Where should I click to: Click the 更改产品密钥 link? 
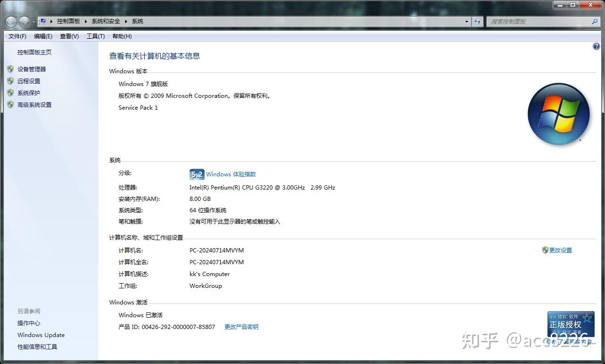[241, 327]
